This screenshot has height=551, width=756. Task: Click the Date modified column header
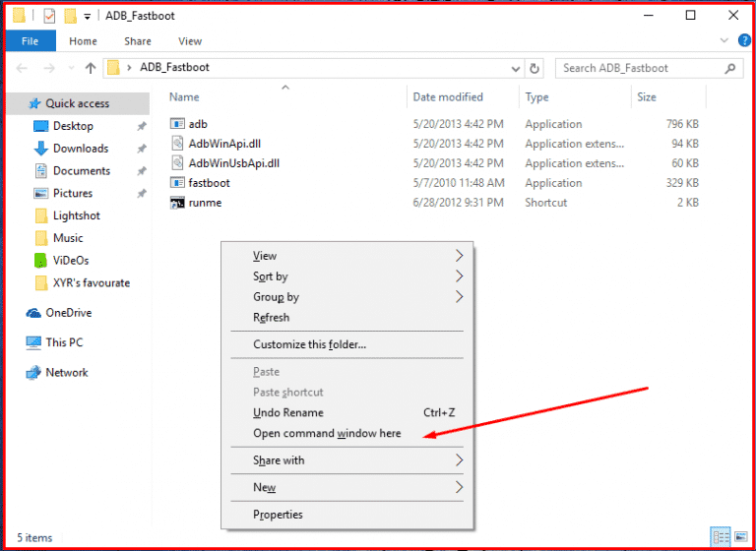(448, 97)
